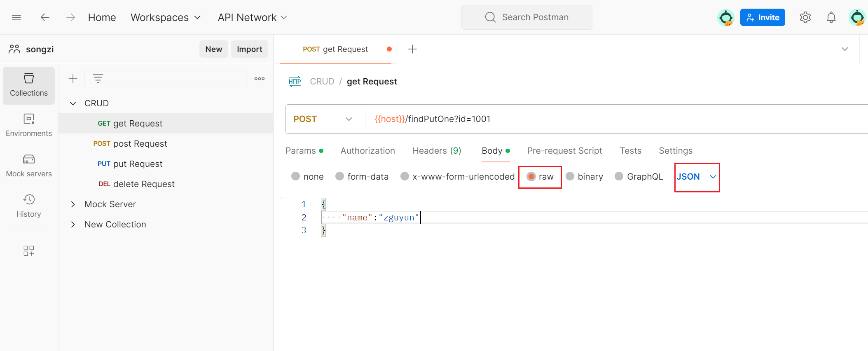The height and width of the screenshot is (351, 868).
Task: Open a new request tab with plus
Action: click(412, 49)
